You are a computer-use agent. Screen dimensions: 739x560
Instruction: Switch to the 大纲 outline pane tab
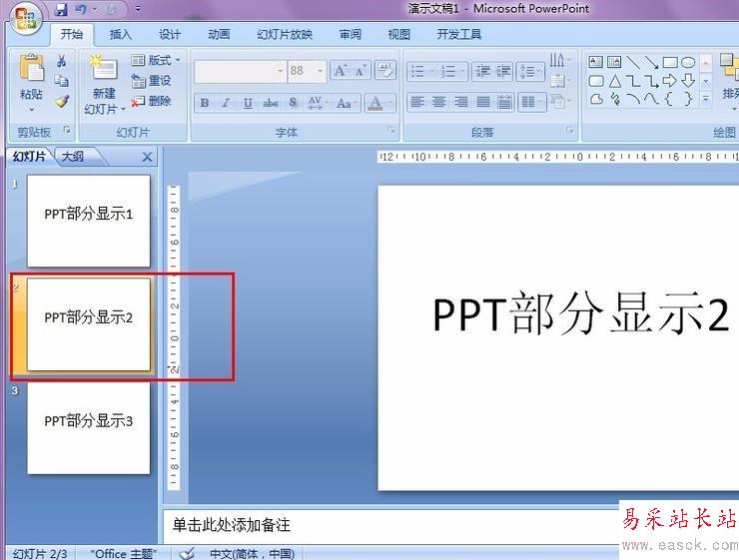point(73,157)
